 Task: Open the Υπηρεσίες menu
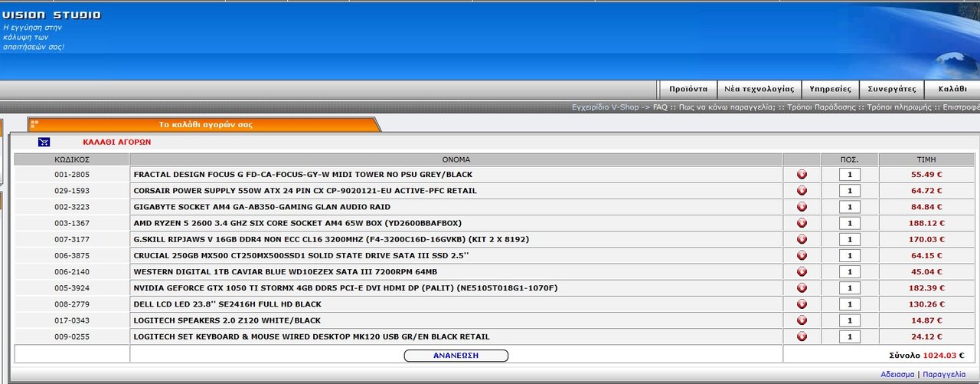pyautogui.click(x=830, y=89)
